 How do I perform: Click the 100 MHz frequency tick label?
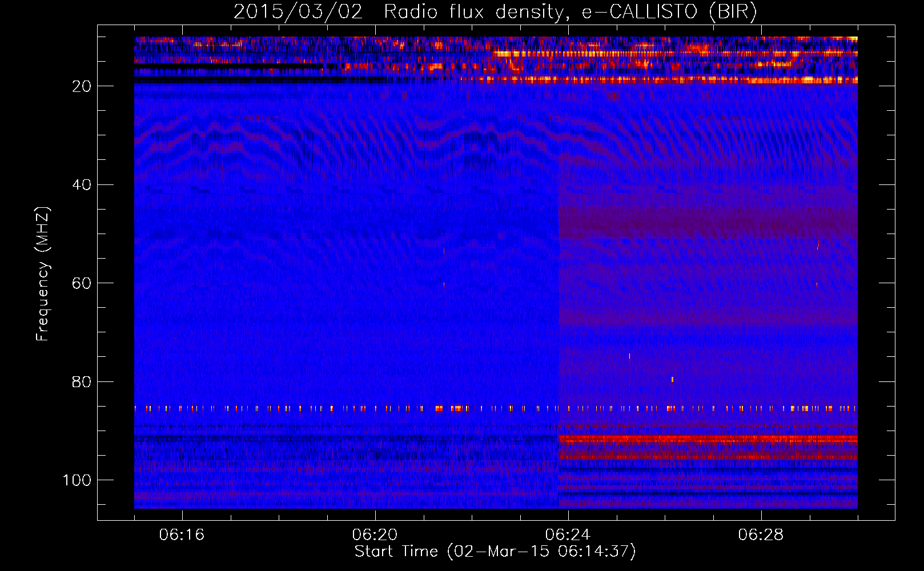tap(77, 480)
